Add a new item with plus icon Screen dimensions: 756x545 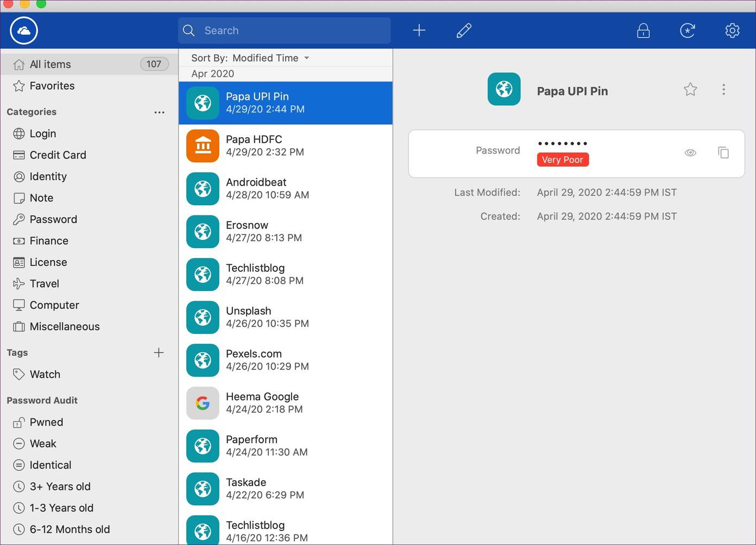pos(419,30)
